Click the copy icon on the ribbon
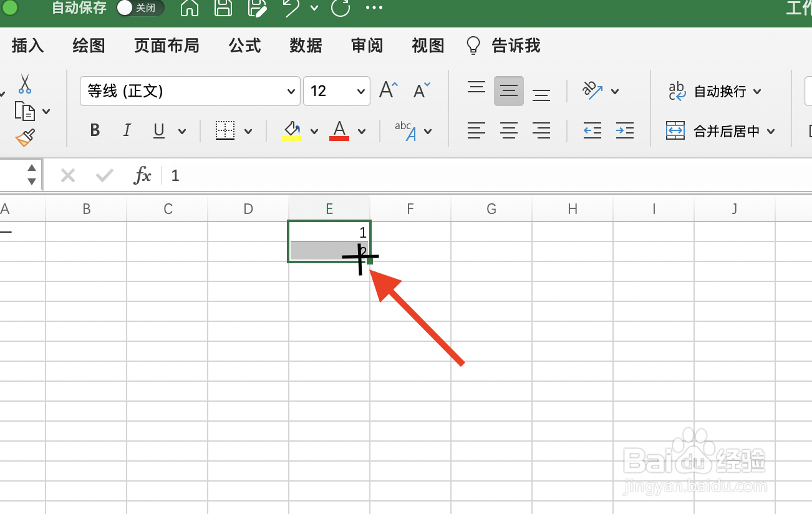 tap(24, 110)
